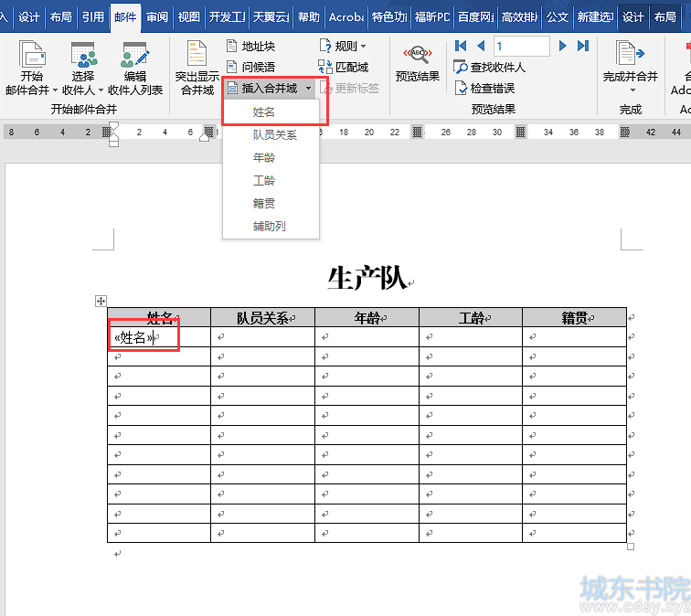This screenshot has height=616, width=691.
Task: Open 福昕PDF ribbon tab
Action: (432, 16)
